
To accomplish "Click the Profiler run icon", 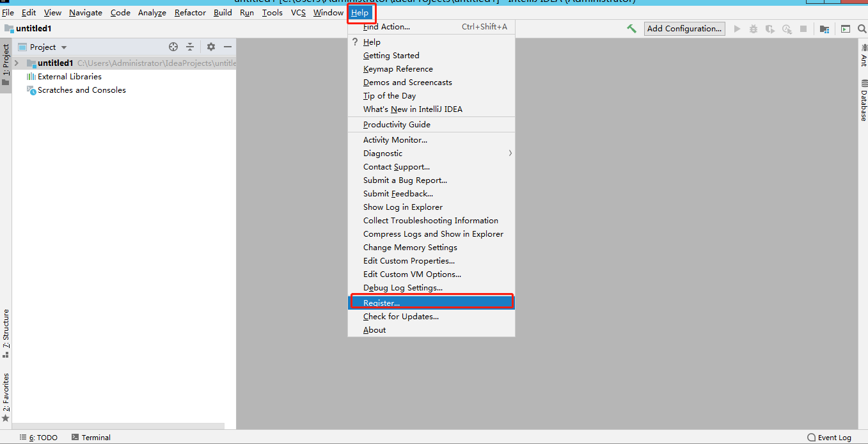I will pos(787,29).
